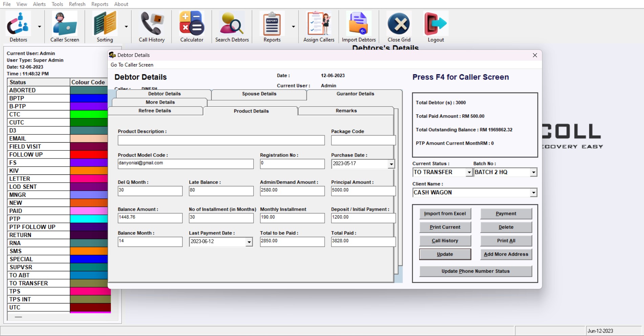644x336 pixels.
Task: Open the Batch No dropdown
Action: pos(533,172)
